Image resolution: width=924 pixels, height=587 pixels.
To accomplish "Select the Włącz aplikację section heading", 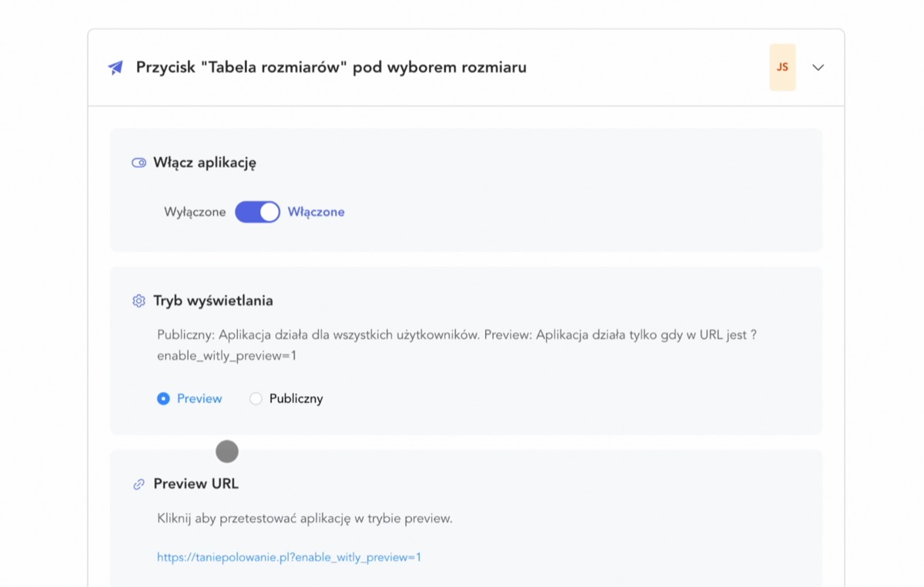I will coord(206,163).
